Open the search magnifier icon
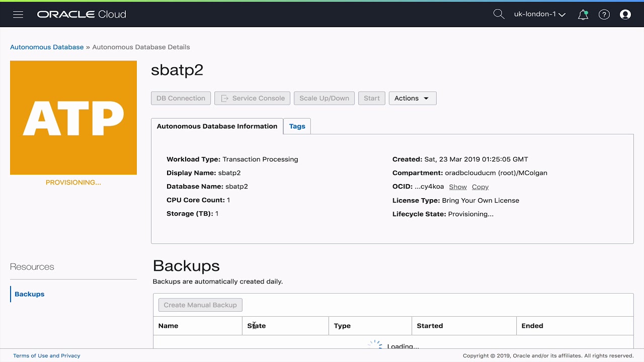644x362 pixels. pyautogui.click(x=499, y=14)
